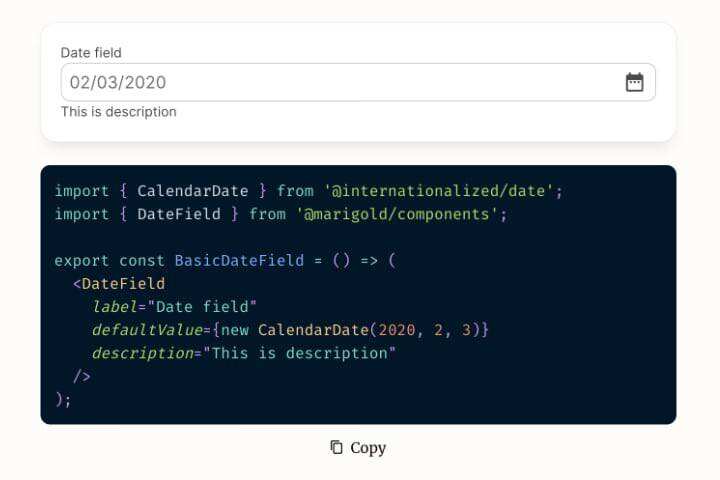The height and width of the screenshot is (480, 720).
Task: Click the copy icon below code
Action: click(337, 448)
